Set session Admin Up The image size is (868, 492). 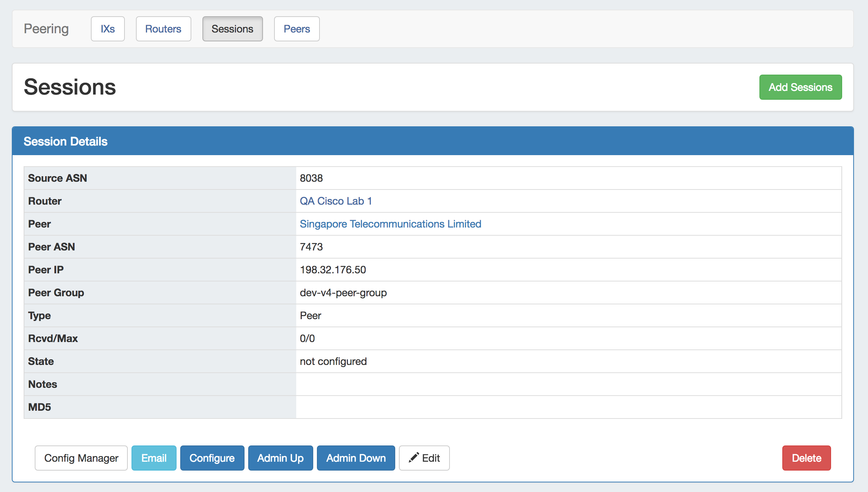click(280, 458)
